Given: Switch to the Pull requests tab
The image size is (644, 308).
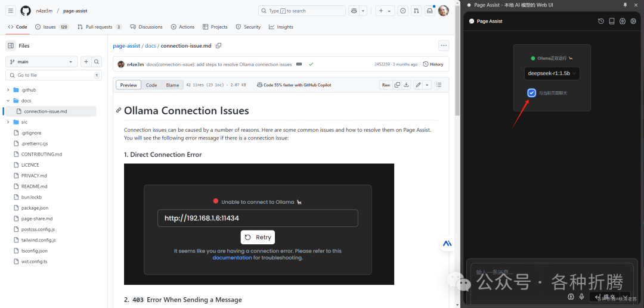Looking at the screenshot, I should [100, 27].
